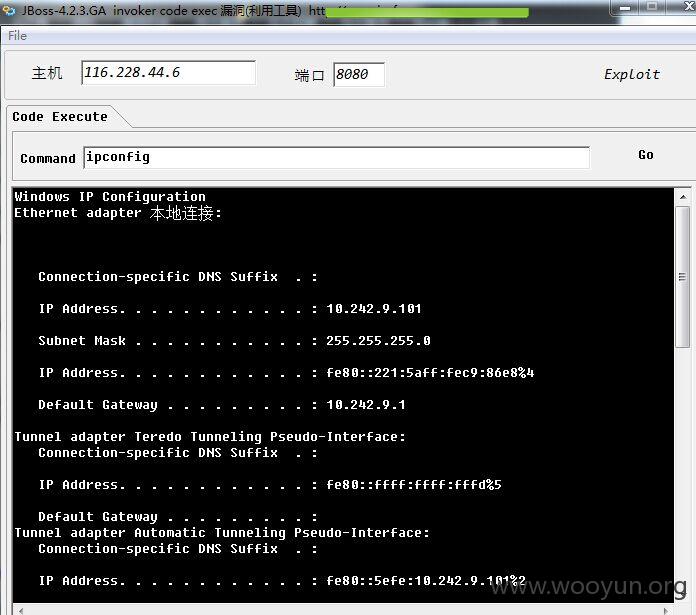
Task: Select the Code Execute tab
Action: [60, 117]
